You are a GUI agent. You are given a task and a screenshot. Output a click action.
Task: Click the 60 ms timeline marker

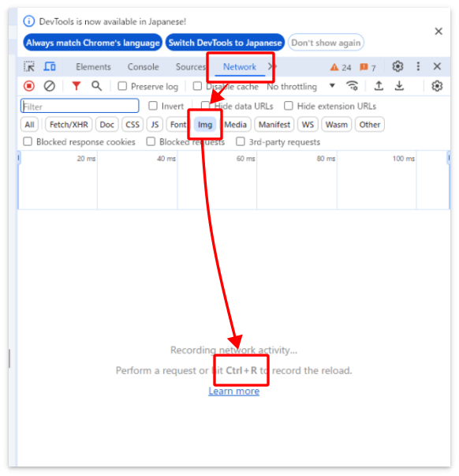[x=245, y=159]
